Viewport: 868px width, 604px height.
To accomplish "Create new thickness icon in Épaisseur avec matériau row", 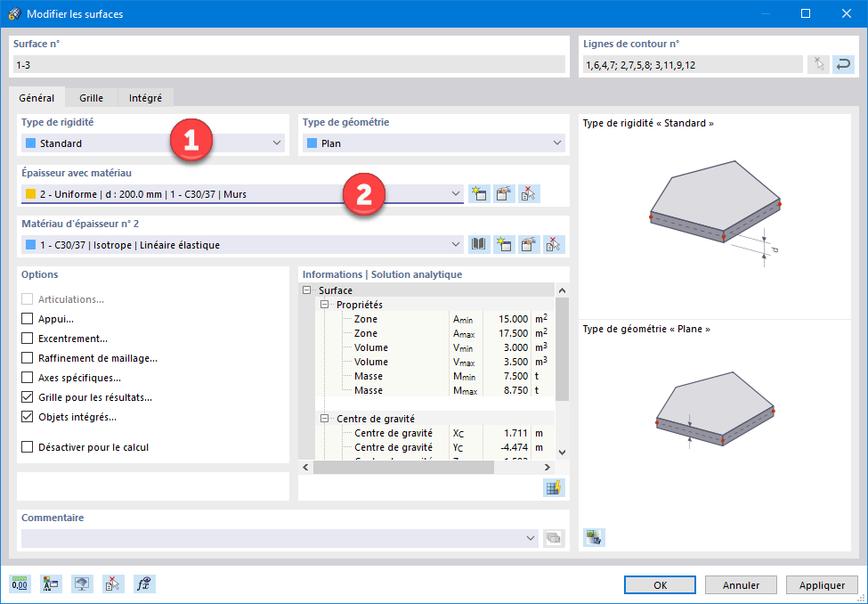I will [479, 194].
